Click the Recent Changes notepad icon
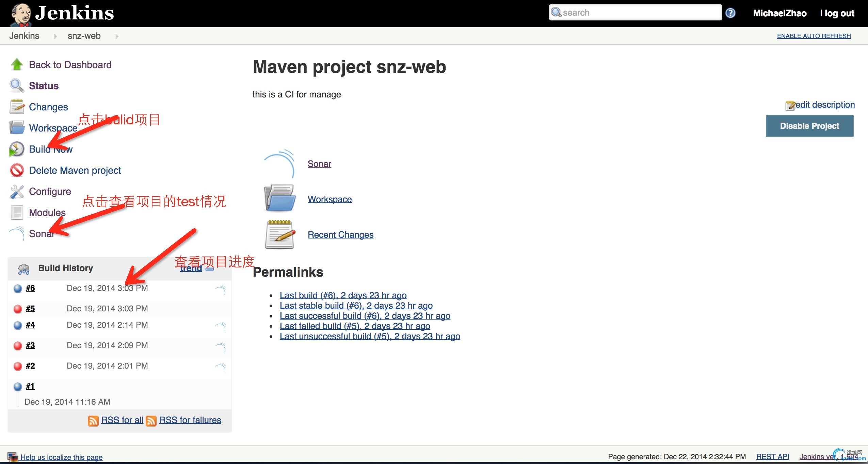This screenshot has width=868, height=464. point(279,234)
